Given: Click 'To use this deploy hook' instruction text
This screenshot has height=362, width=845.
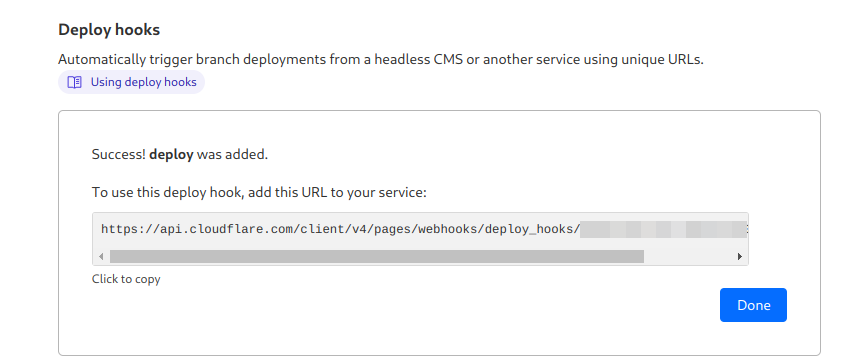Looking at the screenshot, I should [x=259, y=192].
